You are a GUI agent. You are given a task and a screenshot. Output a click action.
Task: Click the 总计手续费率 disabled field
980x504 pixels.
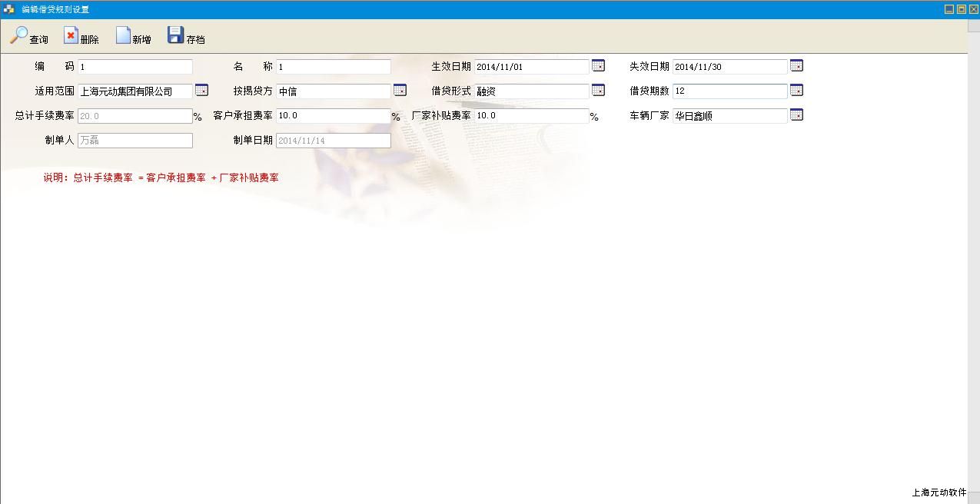(135, 116)
